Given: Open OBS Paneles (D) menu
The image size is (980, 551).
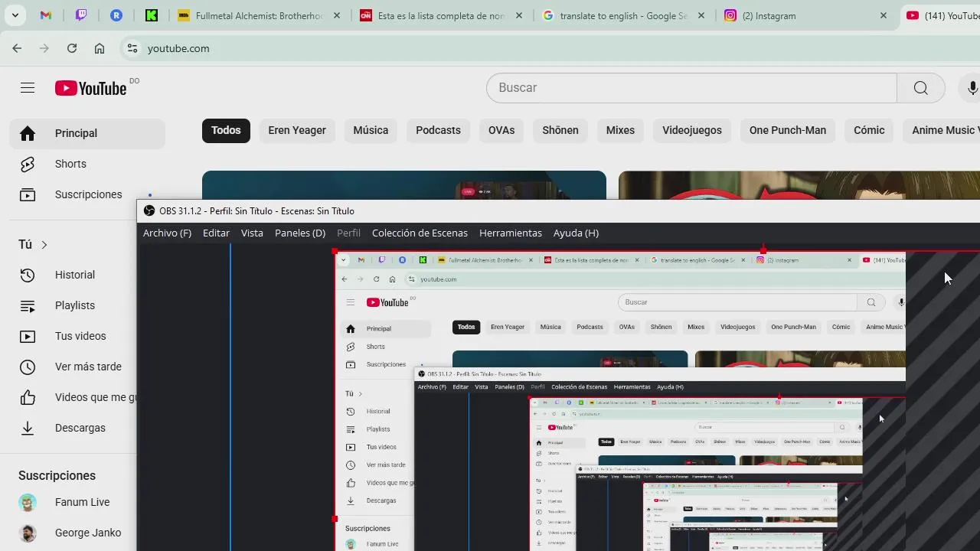Looking at the screenshot, I should tap(300, 233).
